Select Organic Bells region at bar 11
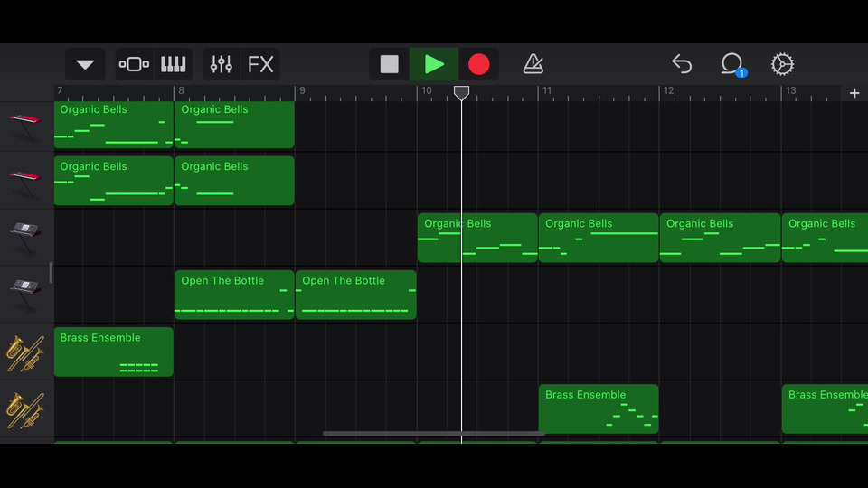The height and width of the screenshot is (488, 868). (599, 238)
